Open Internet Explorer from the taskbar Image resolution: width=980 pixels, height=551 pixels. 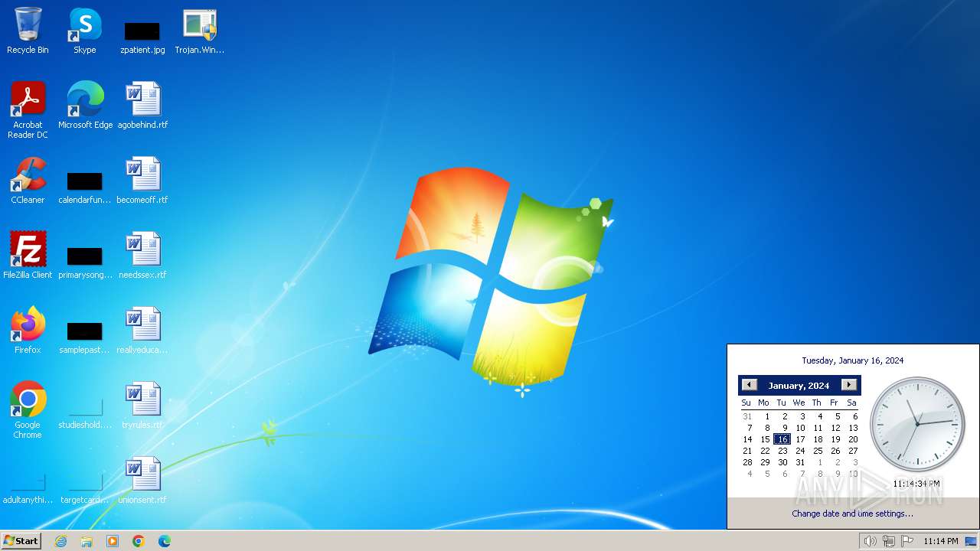click(x=60, y=541)
